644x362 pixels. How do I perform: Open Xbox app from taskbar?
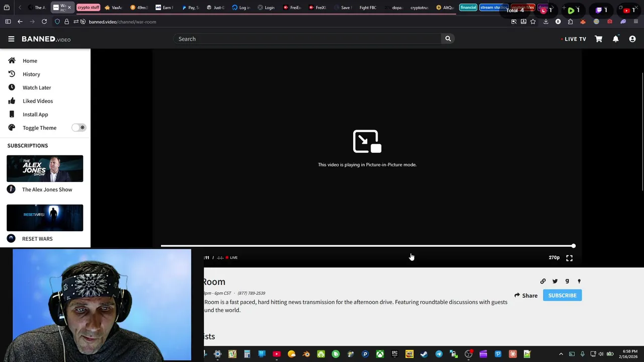click(x=380, y=354)
